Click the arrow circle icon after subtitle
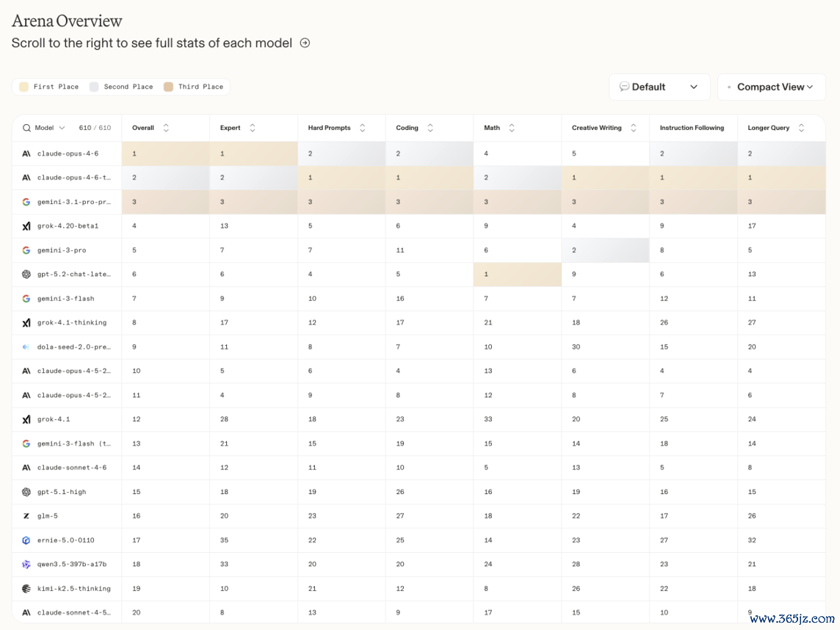 pyautogui.click(x=305, y=43)
